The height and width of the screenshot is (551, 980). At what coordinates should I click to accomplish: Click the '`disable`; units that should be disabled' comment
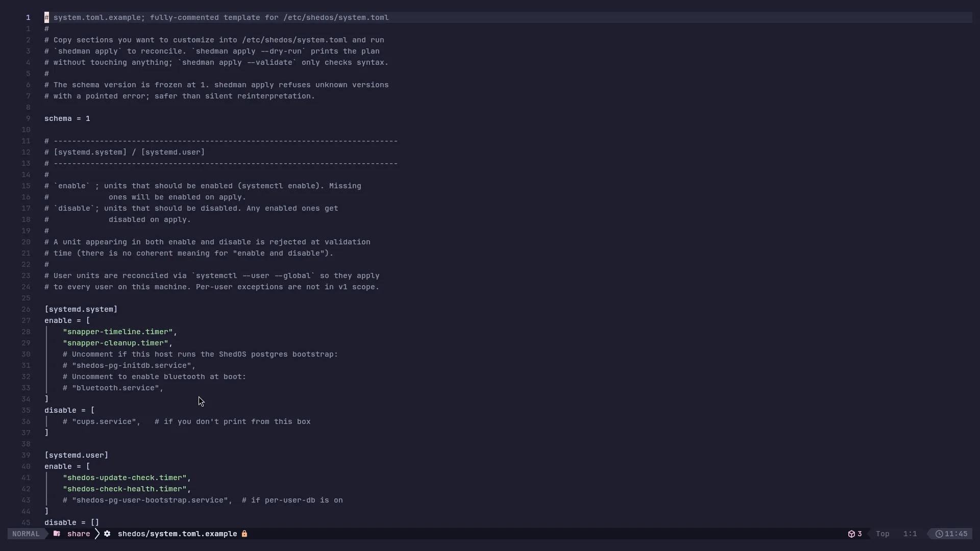click(x=191, y=208)
